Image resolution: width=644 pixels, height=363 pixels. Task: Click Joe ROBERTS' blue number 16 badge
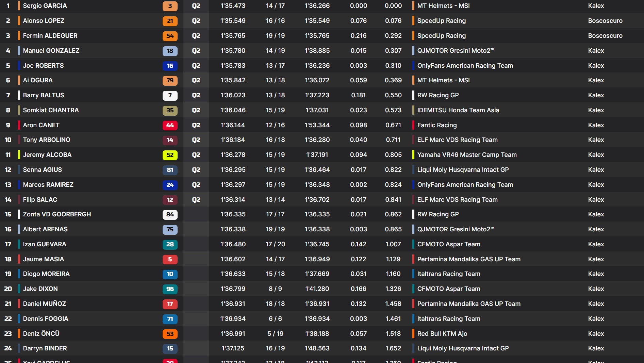point(170,66)
